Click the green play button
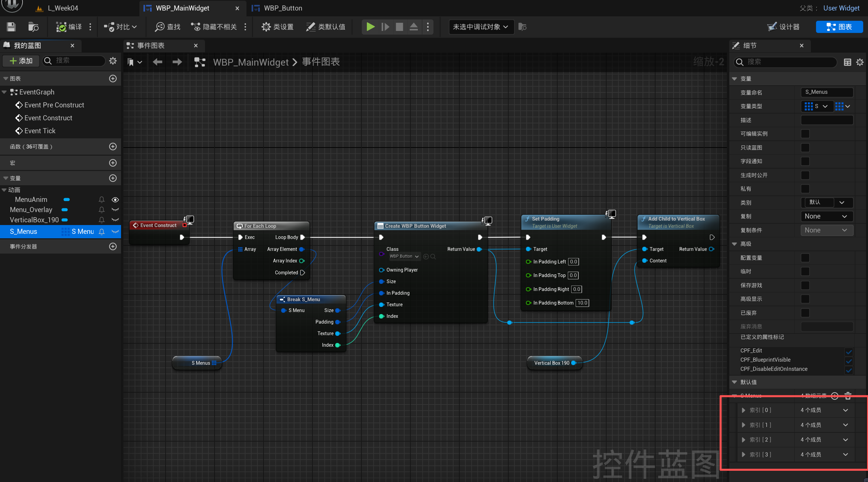This screenshot has width=868, height=482. (370, 27)
